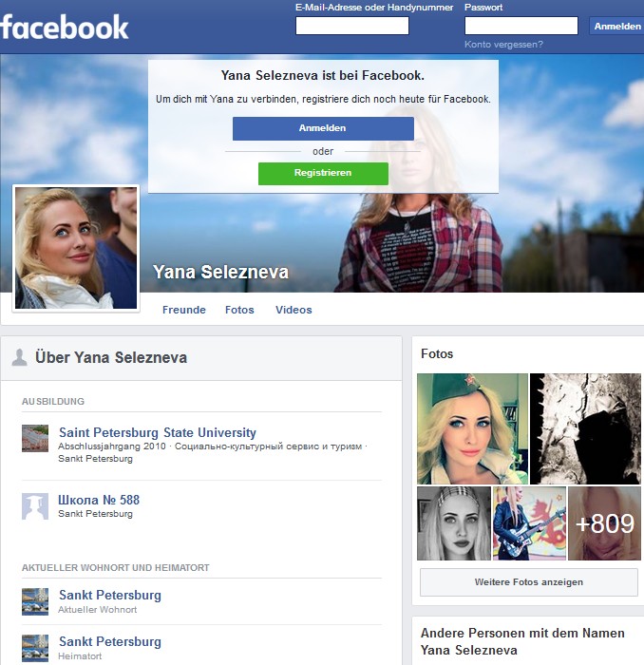This screenshot has height=665, width=644.
Task: Open the black and white abstract photo
Action: click(585, 428)
